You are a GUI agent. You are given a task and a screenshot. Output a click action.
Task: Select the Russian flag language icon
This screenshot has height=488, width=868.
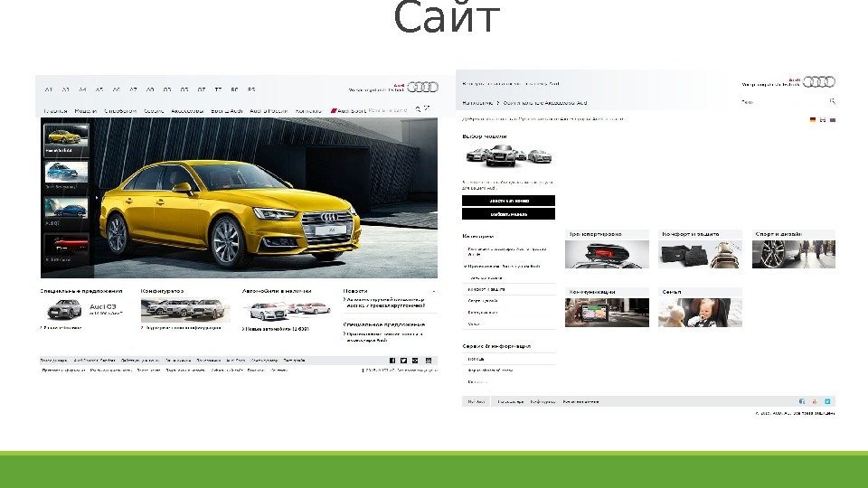pos(833,119)
